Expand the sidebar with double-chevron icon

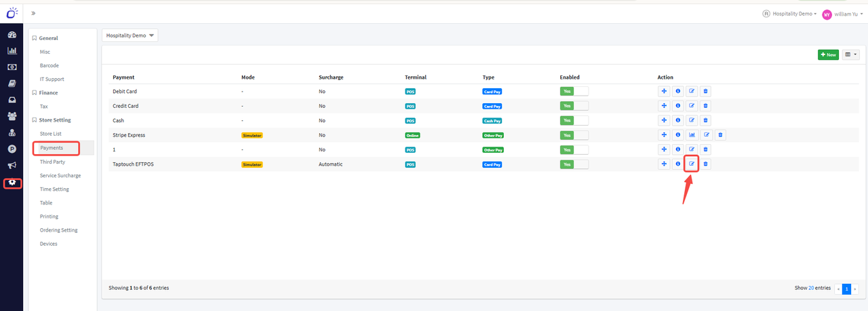33,13
